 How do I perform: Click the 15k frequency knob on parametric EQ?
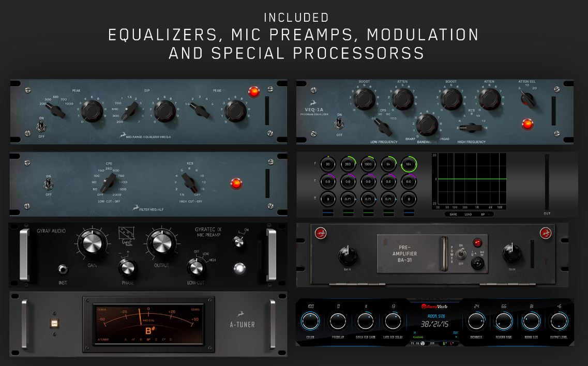(409, 164)
